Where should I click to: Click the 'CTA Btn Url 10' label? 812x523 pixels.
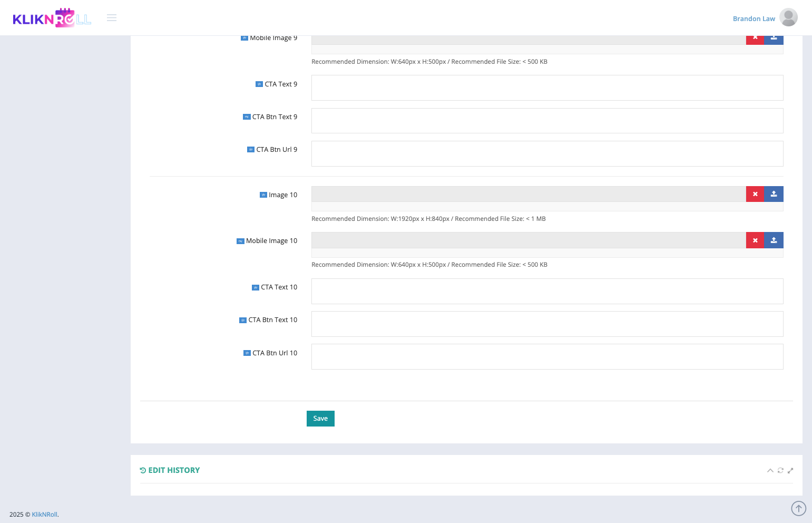275,353
